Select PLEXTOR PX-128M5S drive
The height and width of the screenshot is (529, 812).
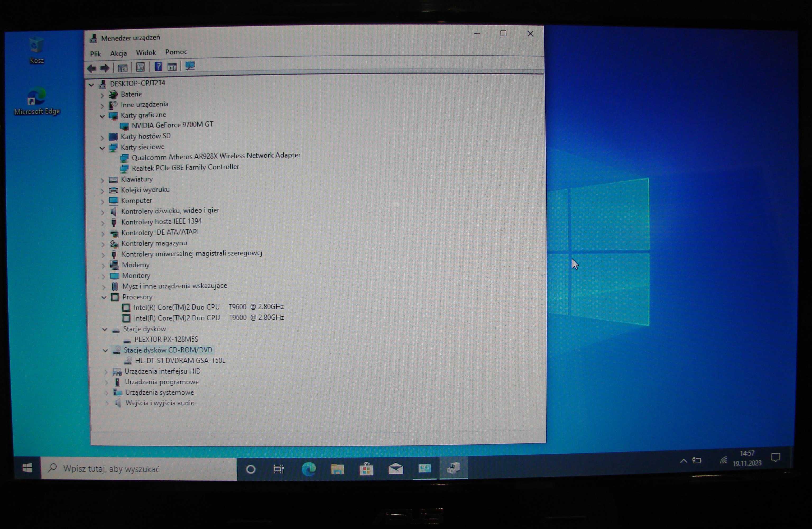166,339
